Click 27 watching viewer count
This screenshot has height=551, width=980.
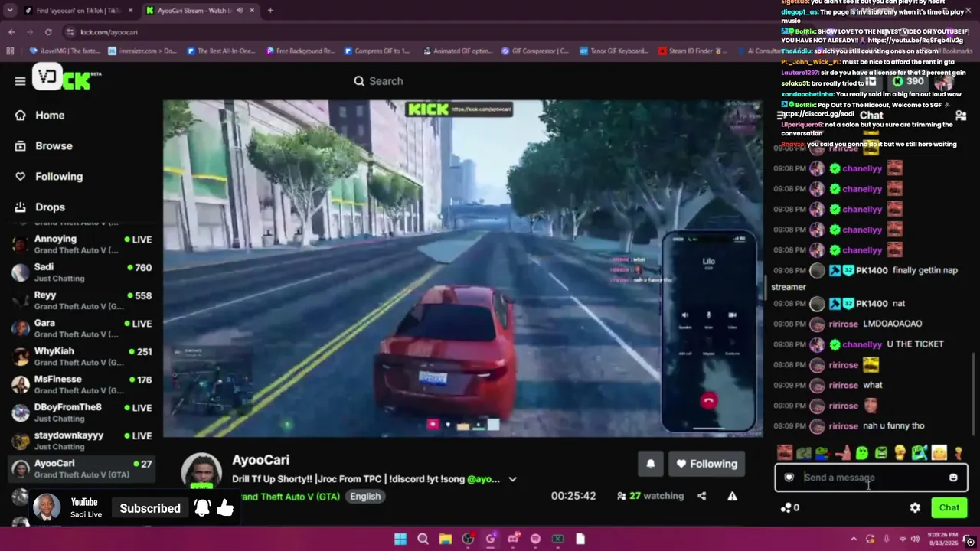[x=650, y=496]
